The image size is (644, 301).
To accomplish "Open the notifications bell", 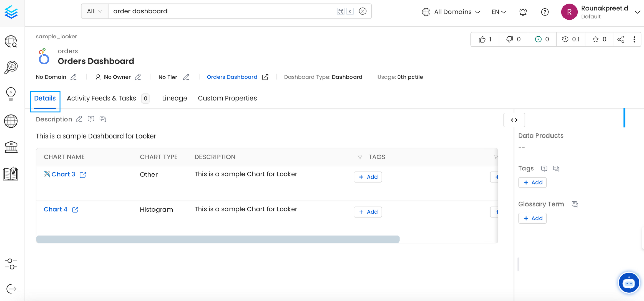I will click(x=523, y=12).
